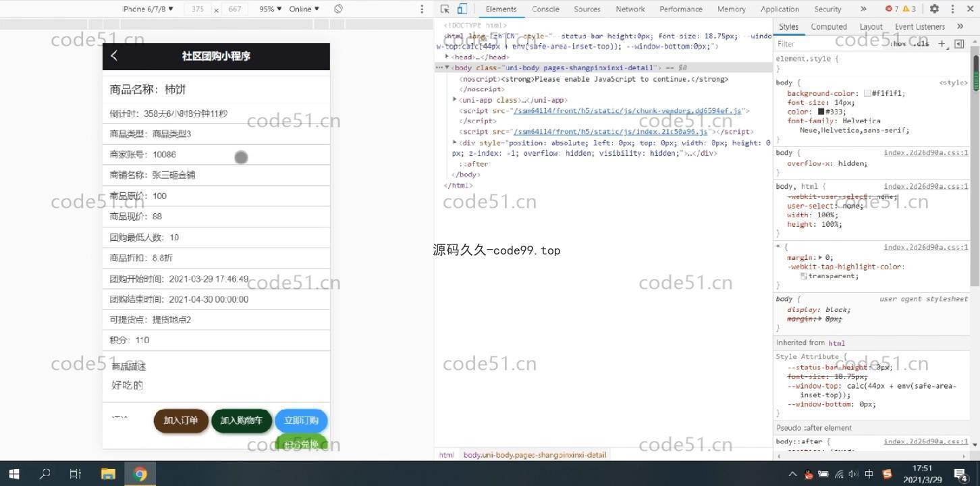Viewport: 980px width, 486px height.
Task: Click the taskbar clock 17:51
Action: click(x=922, y=468)
